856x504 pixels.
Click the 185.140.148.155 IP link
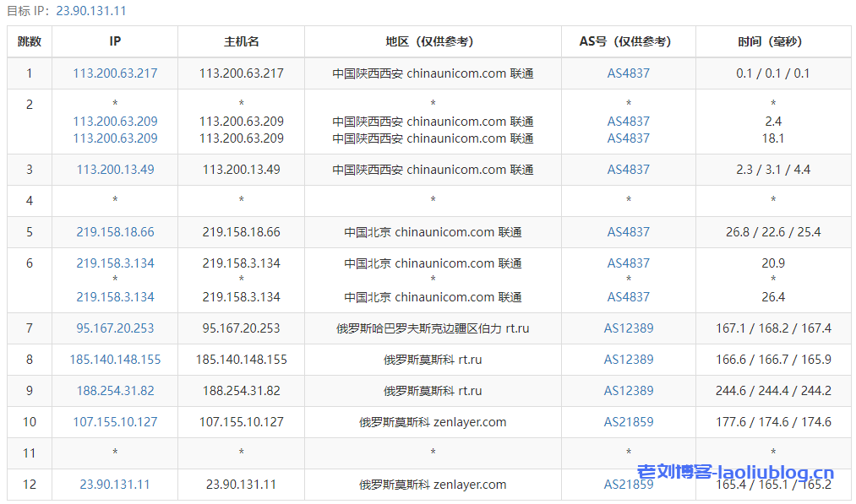coord(115,360)
